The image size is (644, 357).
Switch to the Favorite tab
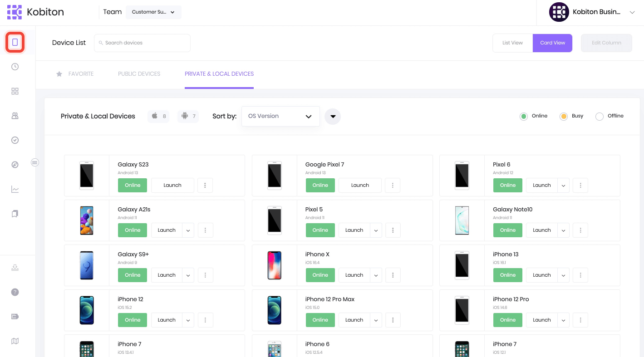(75, 74)
